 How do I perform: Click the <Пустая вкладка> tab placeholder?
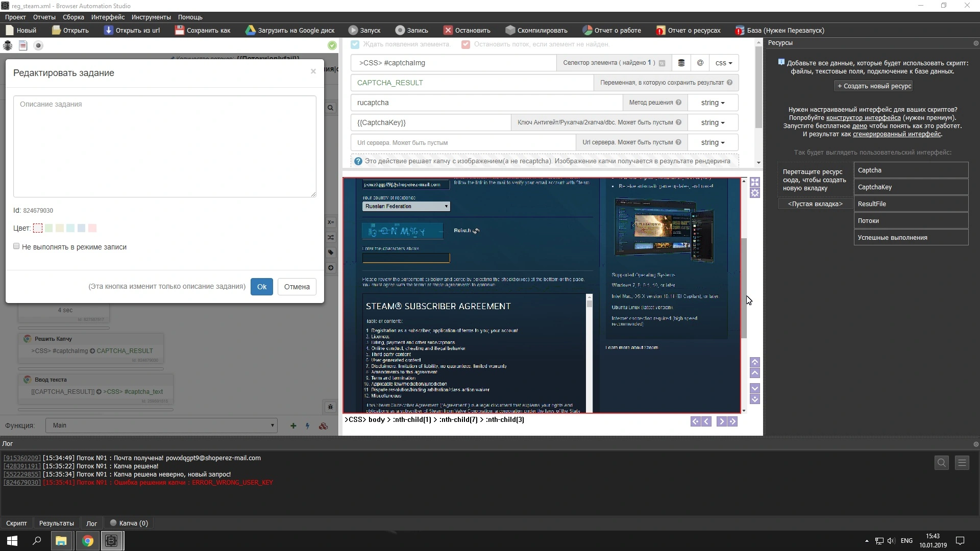coord(815,204)
